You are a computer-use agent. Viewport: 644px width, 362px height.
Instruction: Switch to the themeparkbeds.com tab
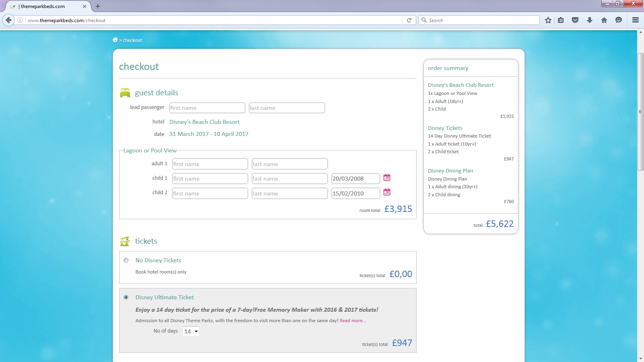click(47, 6)
